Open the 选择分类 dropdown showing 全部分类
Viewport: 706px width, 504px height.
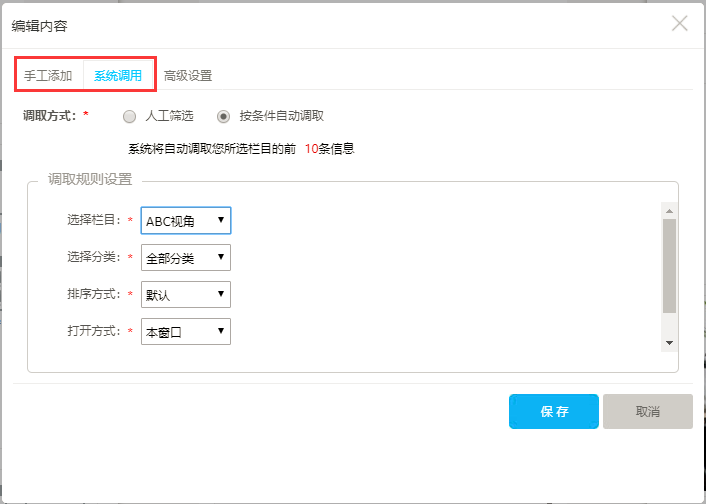(x=186, y=257)
